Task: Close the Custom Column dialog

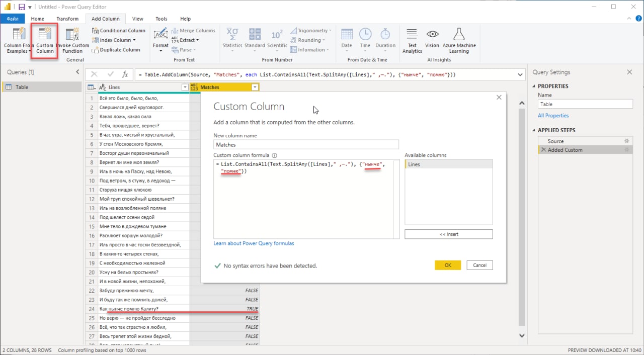Action: [x=499, y=98]
